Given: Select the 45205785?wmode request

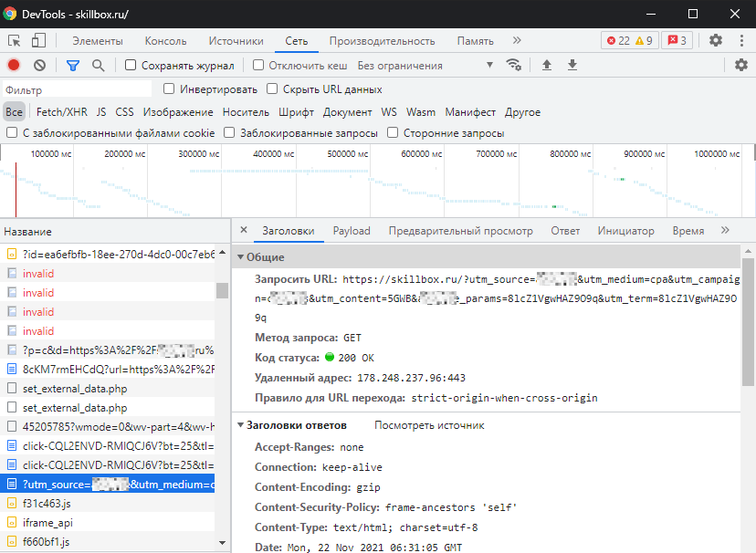Looking at the screenshot, I should point(108,427).
